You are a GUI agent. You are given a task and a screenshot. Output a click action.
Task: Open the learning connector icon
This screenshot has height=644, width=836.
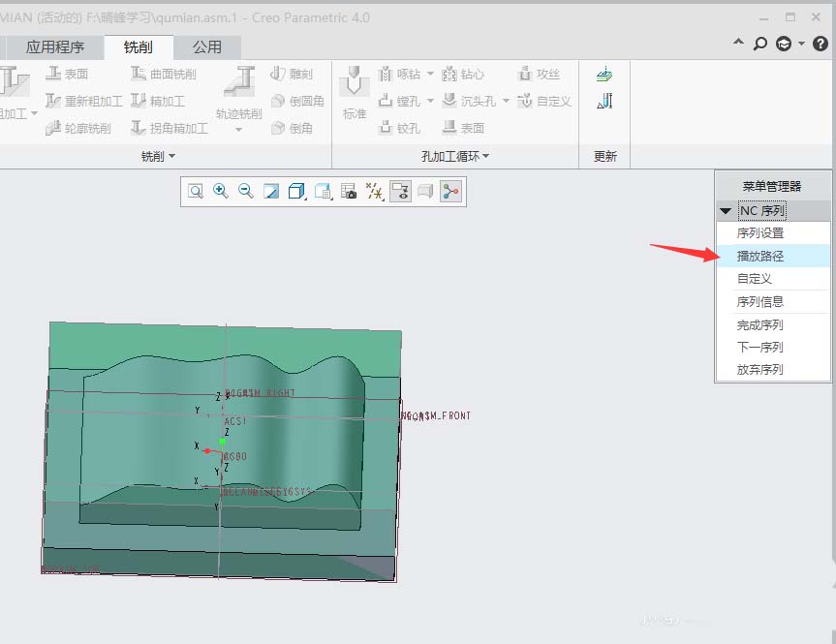point(784,44)
